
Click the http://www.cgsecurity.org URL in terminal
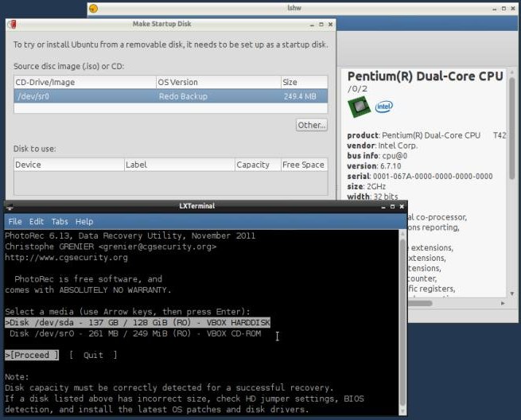66,258
